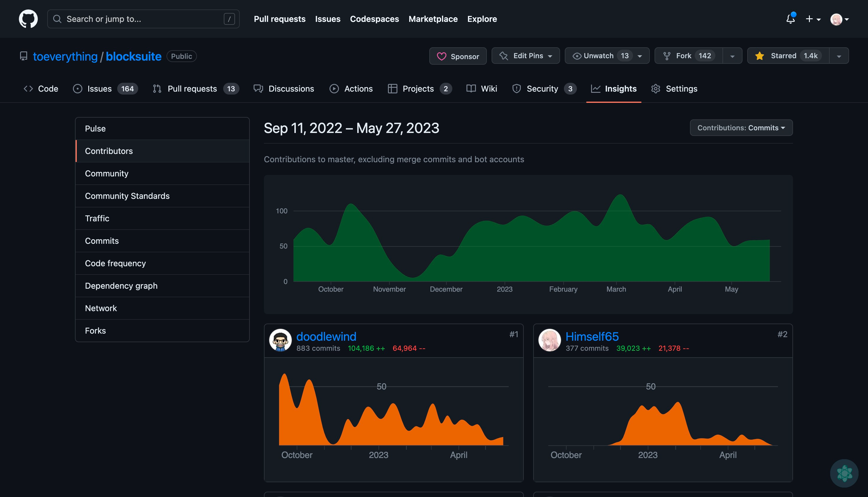Image resolution: width=868 pixels, height=497 pixels.
Task: Open the Security tab
Action: [x=544, y=89]
